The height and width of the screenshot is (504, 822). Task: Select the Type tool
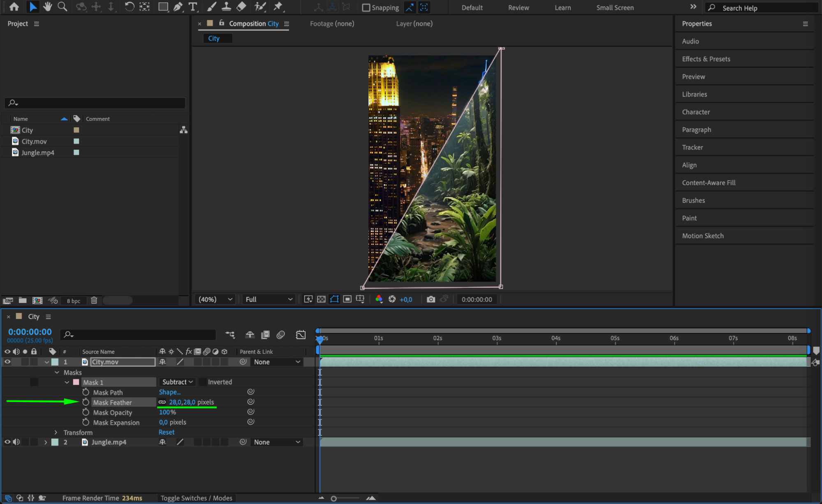[x=192, y=7]
